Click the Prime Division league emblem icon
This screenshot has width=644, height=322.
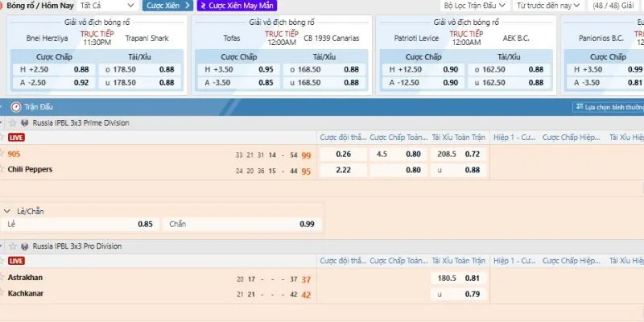(25, 123)
